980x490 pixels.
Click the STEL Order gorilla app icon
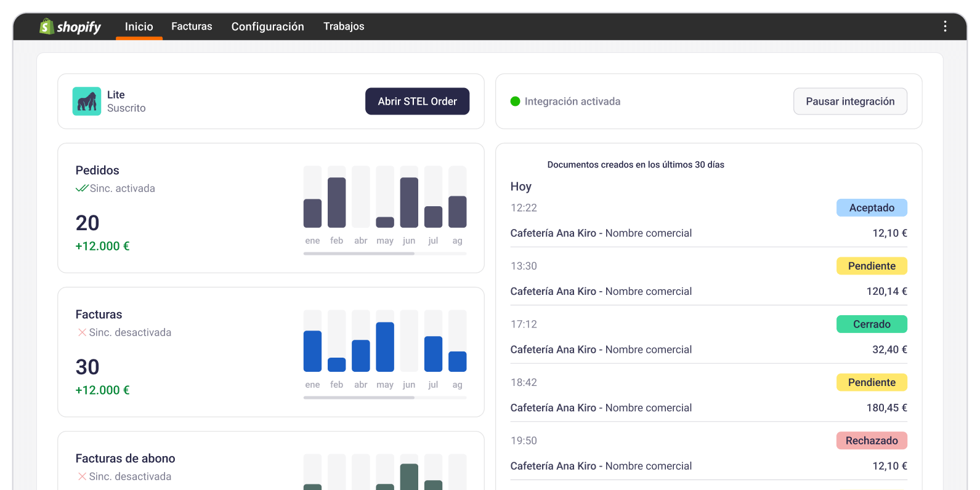click(87, 102)
